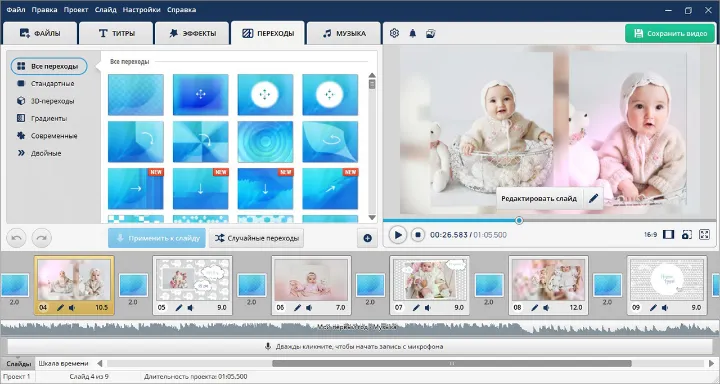This screenshot has height=384, width=720.
Task: Edit slide 08 with pencil icon
Action: 534,307
